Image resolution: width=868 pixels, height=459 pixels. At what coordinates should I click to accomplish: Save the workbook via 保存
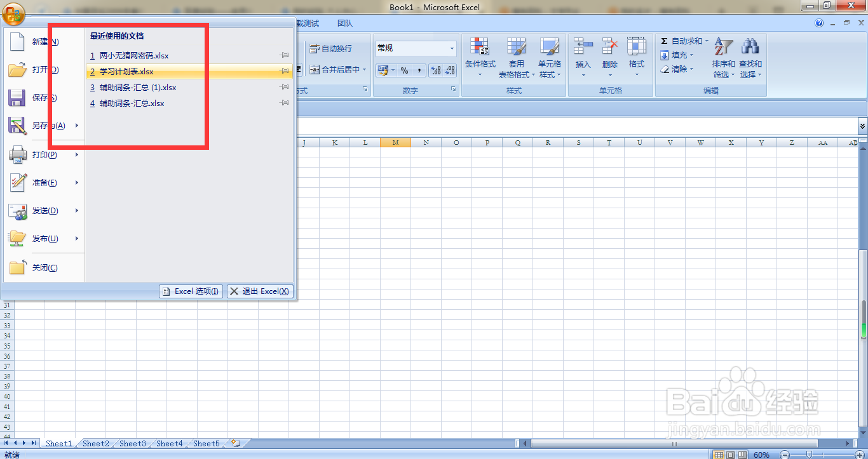[43, 98]
